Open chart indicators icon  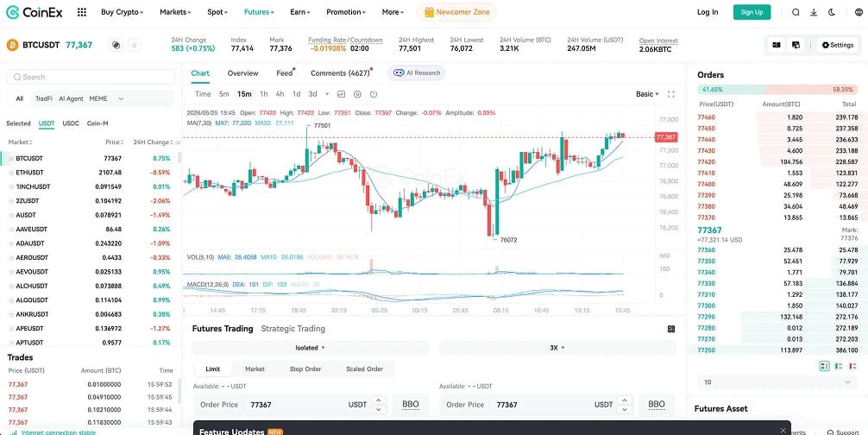click(x=342, y=94)
